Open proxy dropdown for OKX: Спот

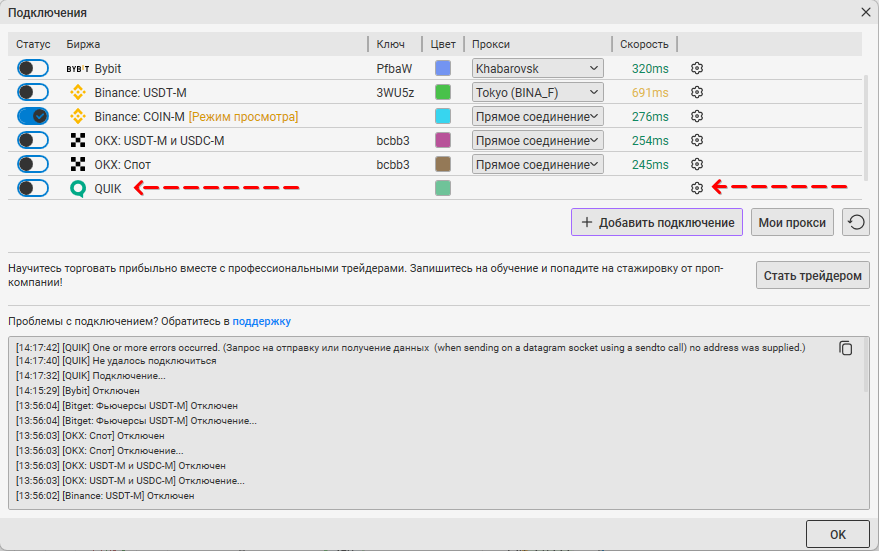click(x=538, y=164)
